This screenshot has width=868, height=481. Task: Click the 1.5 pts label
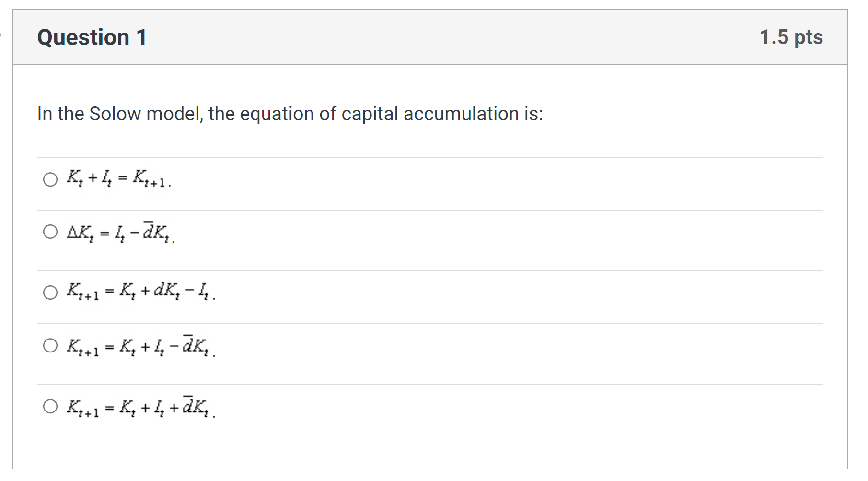point(791,36)
